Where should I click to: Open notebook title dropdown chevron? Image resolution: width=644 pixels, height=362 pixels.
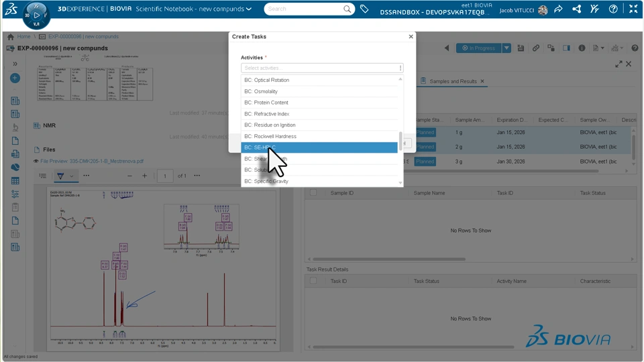point(248,9)
